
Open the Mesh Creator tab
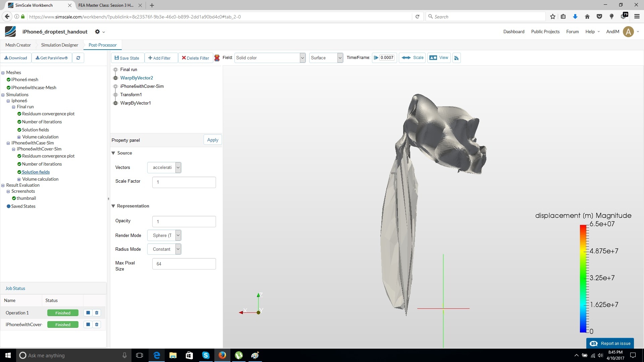(x=18, y=45)
